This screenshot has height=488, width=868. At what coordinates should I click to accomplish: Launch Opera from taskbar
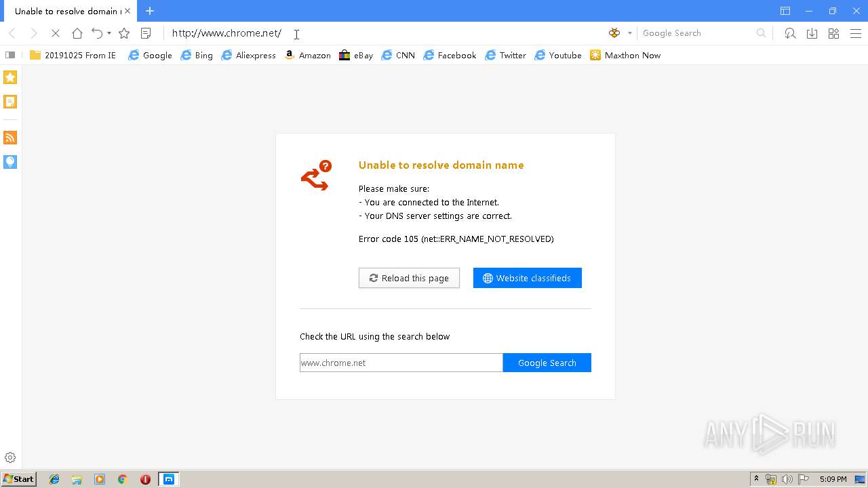145,479
